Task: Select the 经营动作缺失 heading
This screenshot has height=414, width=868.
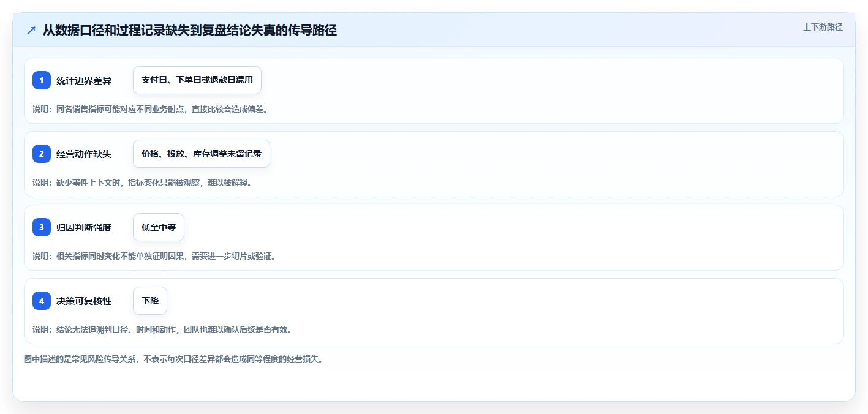Action: (84, 154)
